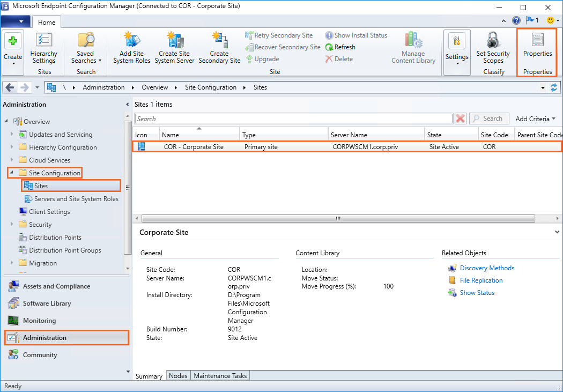Click the Refresh icon in Site group
The width and height of the screenshot is (563, 392).
[x=329, y=47]
